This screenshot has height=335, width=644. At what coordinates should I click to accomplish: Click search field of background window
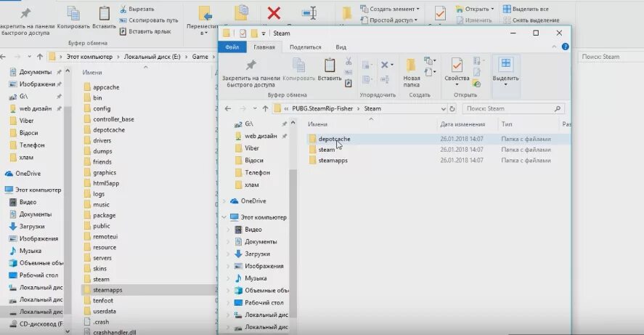[611, 56]
